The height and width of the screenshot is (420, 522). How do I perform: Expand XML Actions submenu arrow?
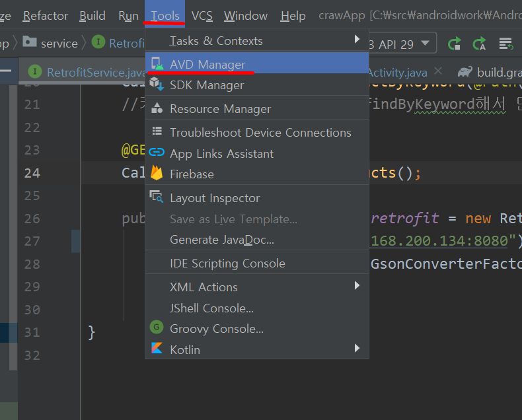pos(357,285)
